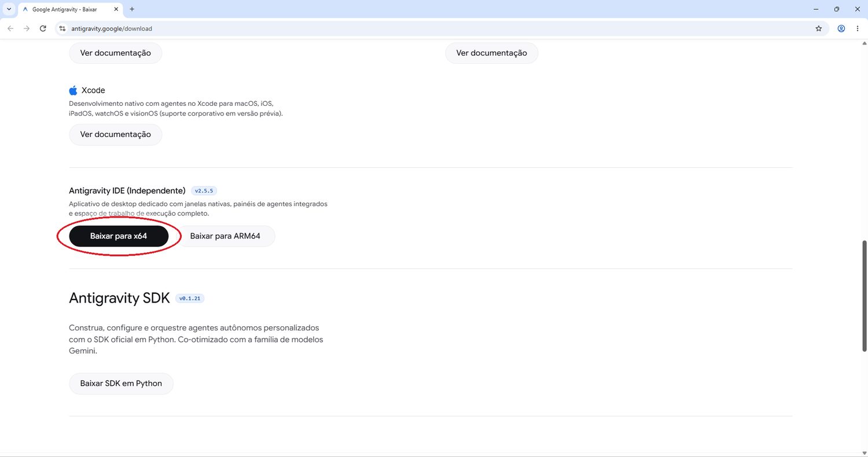Open site information icon in address bar

coord(62,28)
